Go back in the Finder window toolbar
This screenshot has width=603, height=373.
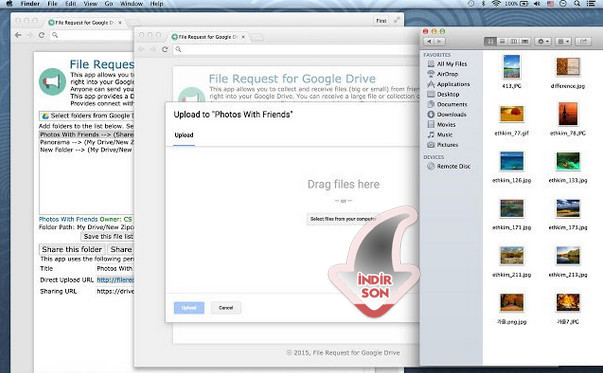[x=429, y=42]
